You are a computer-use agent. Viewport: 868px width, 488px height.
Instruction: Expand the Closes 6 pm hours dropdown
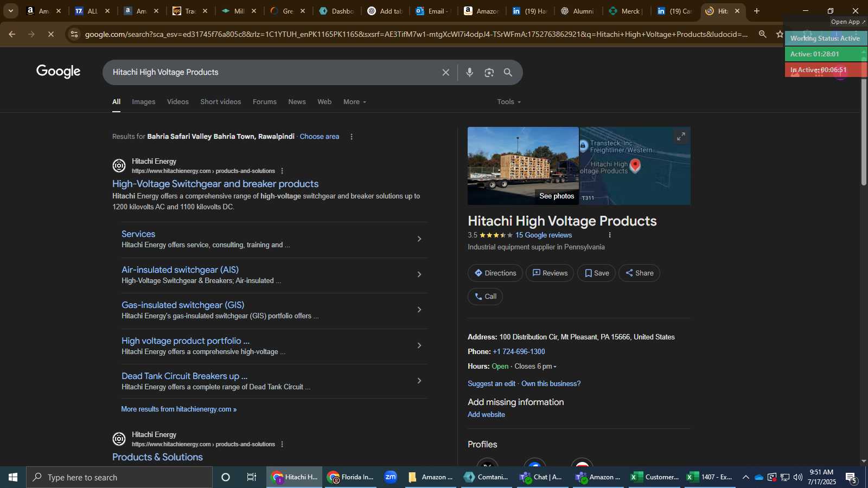[x=535, y=367]
